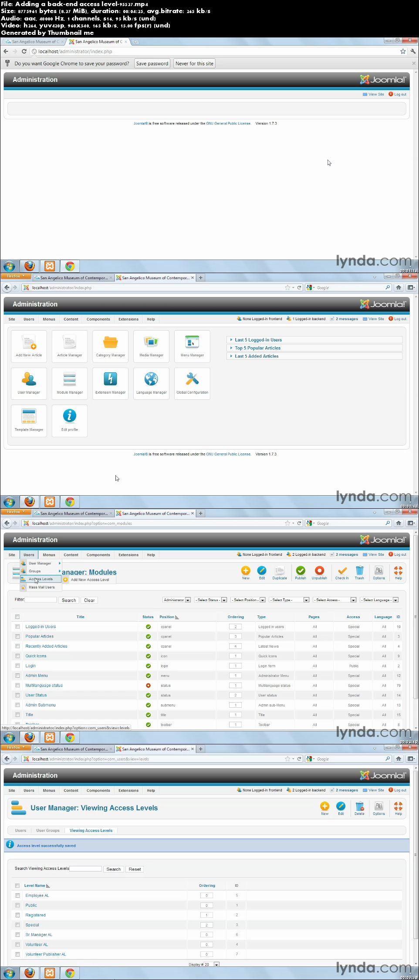Open the Recently Added Articles module link
Viewport: 419px width, 980px height.
coord(46,646)
